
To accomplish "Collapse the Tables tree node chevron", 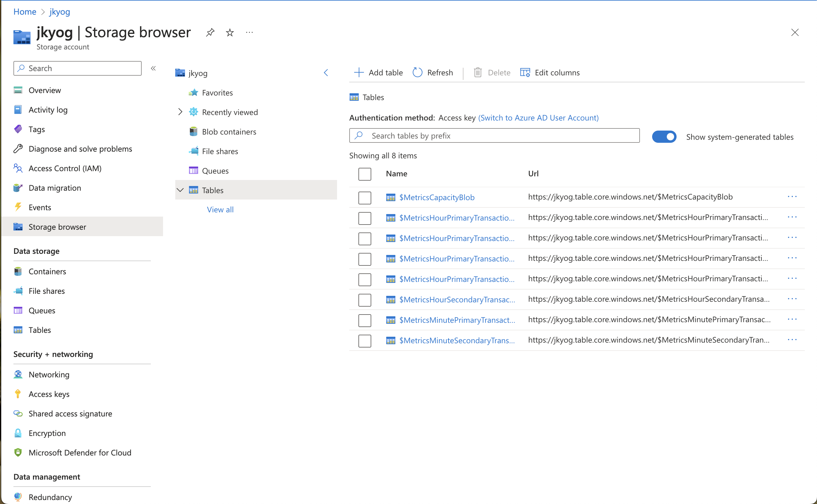I will (x=180, y=190).
